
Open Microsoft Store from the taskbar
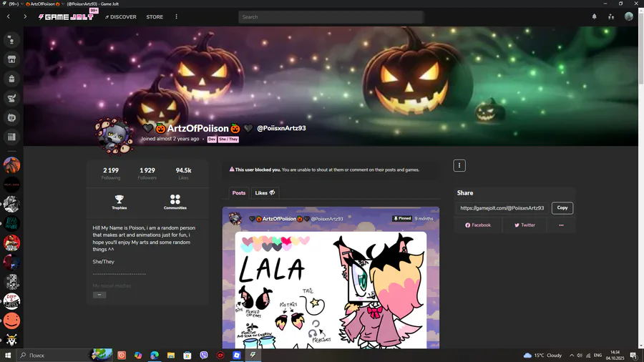tap(187, 355)
